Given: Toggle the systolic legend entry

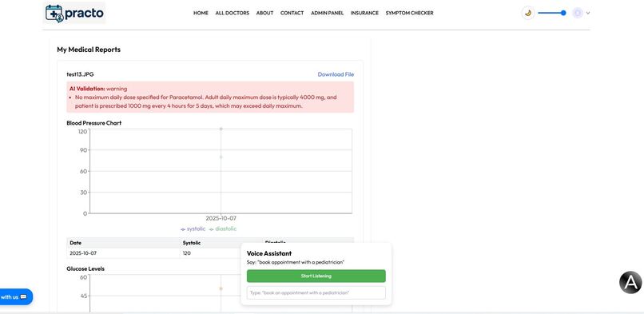Looking at the screenshot, I should coord(193,229).
